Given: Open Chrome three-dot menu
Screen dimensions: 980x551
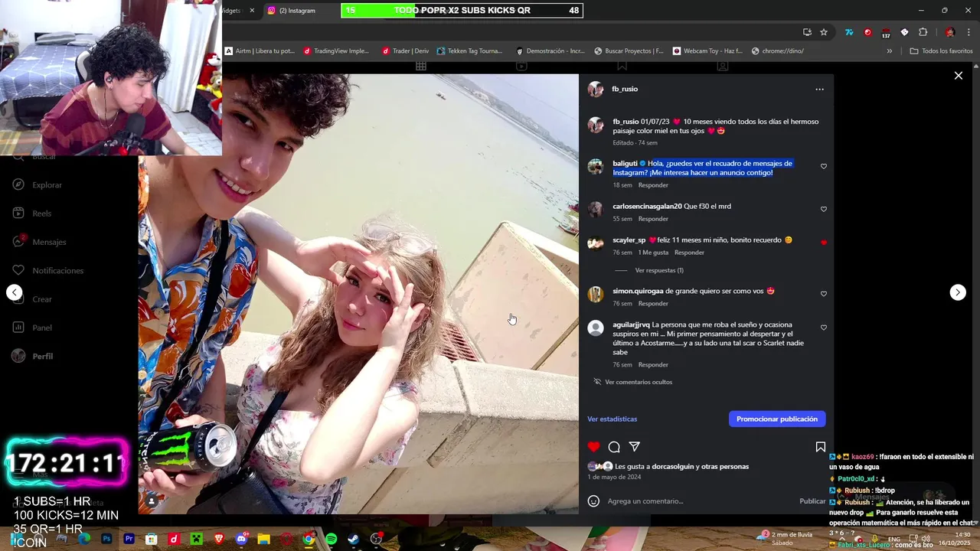Looking at the screenshot, I should click(969, 32).
